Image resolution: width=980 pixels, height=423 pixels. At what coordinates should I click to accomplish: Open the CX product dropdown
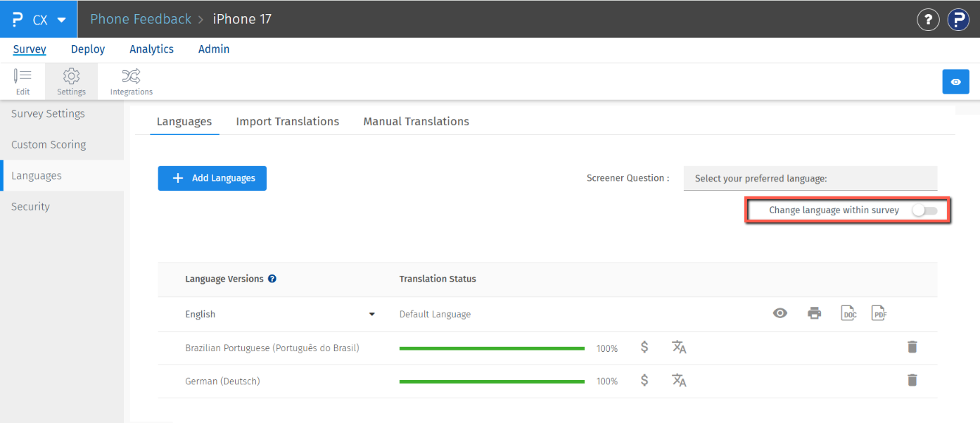click(x=39, y=20)
